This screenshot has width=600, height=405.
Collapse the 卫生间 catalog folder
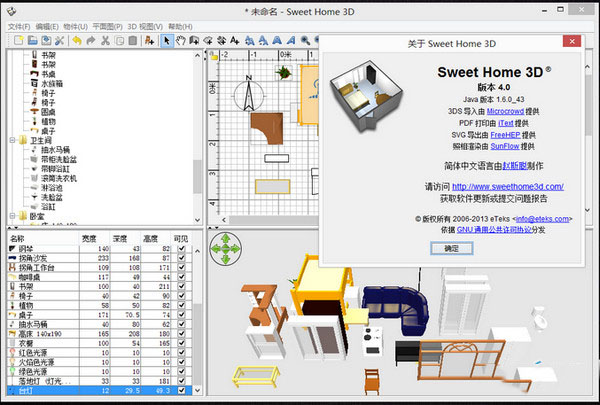pos(12,140)
